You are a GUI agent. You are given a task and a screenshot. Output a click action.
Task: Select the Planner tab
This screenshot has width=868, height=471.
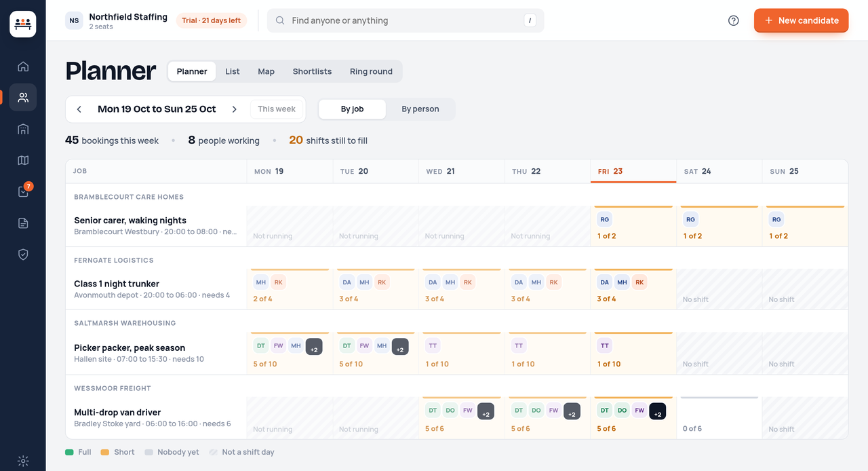click(192, 71)
